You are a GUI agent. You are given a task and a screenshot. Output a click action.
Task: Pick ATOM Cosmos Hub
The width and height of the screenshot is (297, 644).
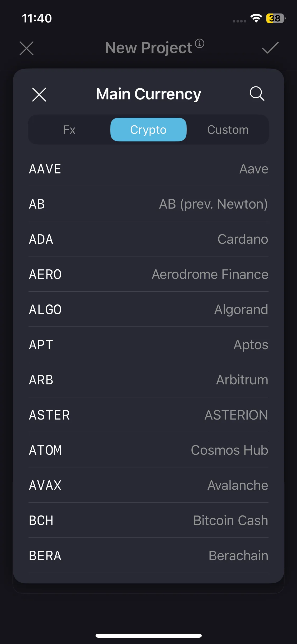(x=148, y=450)
